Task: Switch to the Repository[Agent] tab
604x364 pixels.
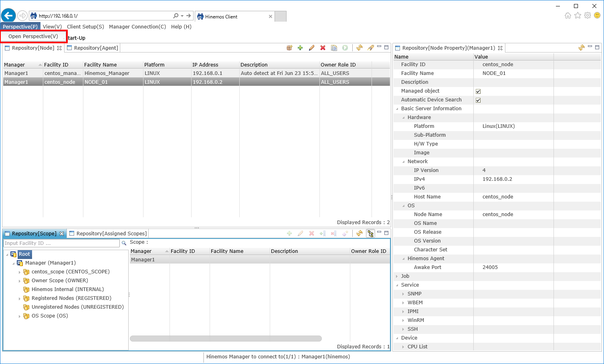Action: point(93,48)
